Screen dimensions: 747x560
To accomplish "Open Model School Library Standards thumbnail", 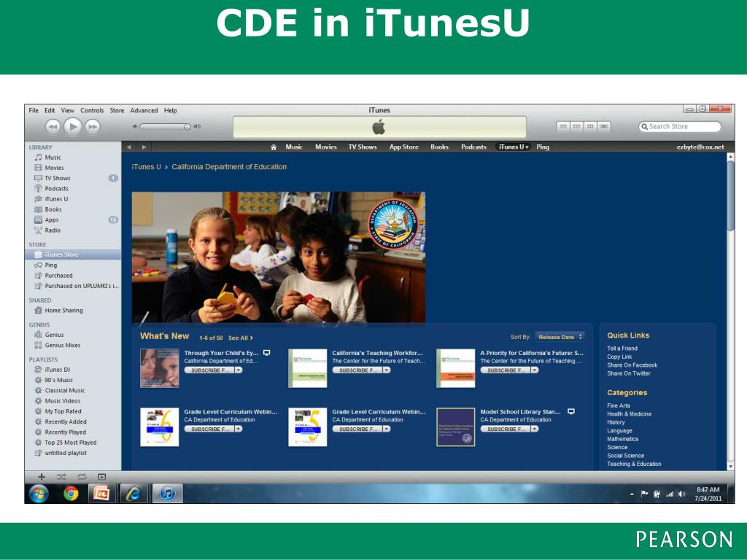I will pyautogui.click(x=456, y=427).
